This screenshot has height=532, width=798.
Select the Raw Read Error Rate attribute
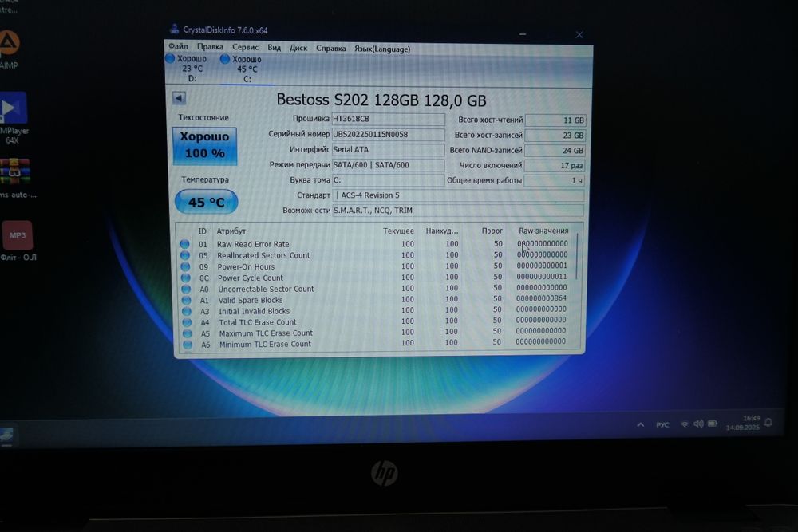[253, 244]
